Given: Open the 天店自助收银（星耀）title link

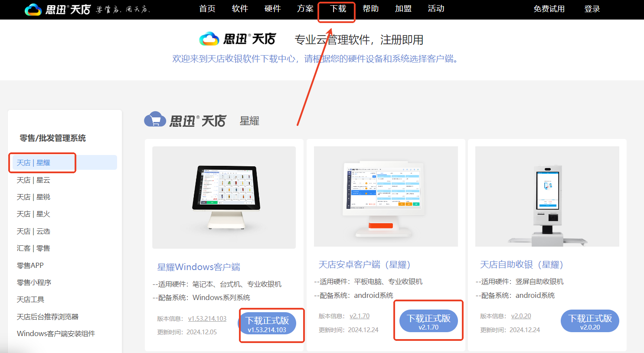Looking at the screenshot, I should 522,264.
